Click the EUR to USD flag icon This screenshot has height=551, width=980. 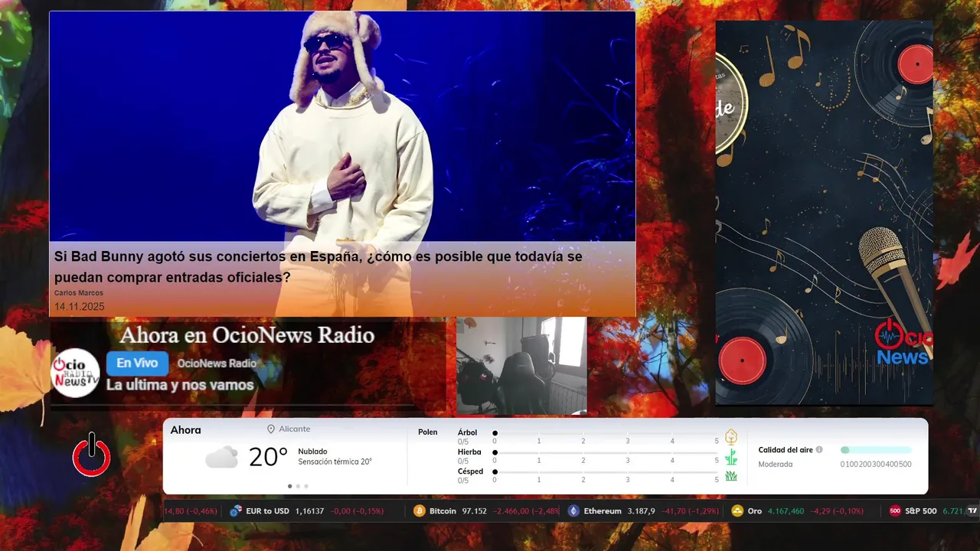236,511
